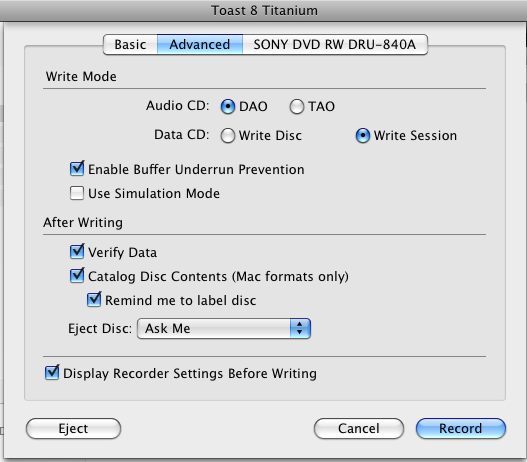527x462 pixels.
Task: Switch to the Basic tab
Action: pyautogui.click(x=130, y=44)
